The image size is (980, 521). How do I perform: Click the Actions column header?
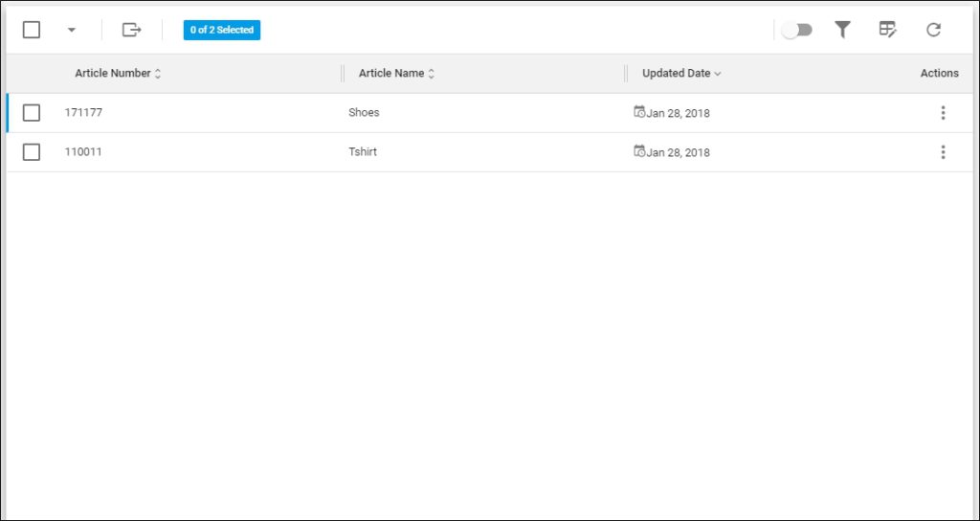click(939, 74)
